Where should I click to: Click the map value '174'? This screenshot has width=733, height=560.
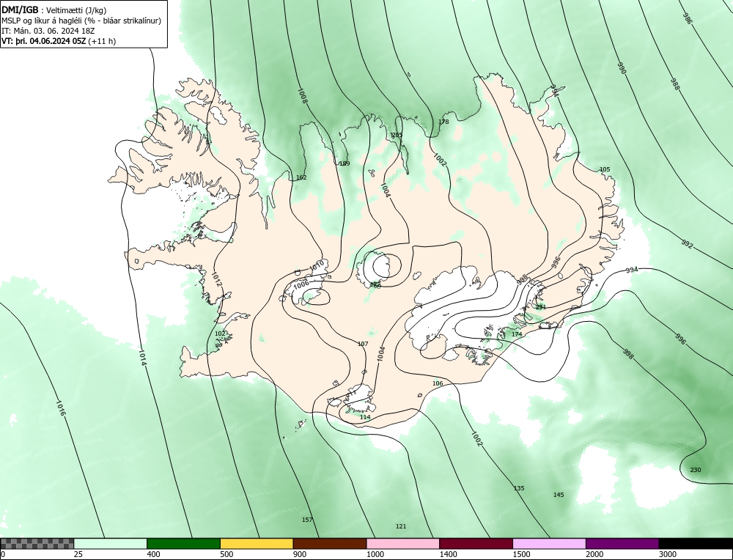517,334
